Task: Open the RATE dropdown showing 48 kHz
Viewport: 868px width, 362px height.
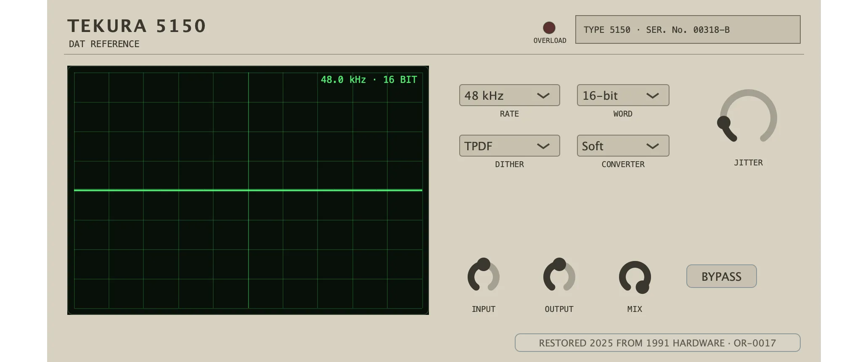Action: pyautogui.click(x=509, y=95)
